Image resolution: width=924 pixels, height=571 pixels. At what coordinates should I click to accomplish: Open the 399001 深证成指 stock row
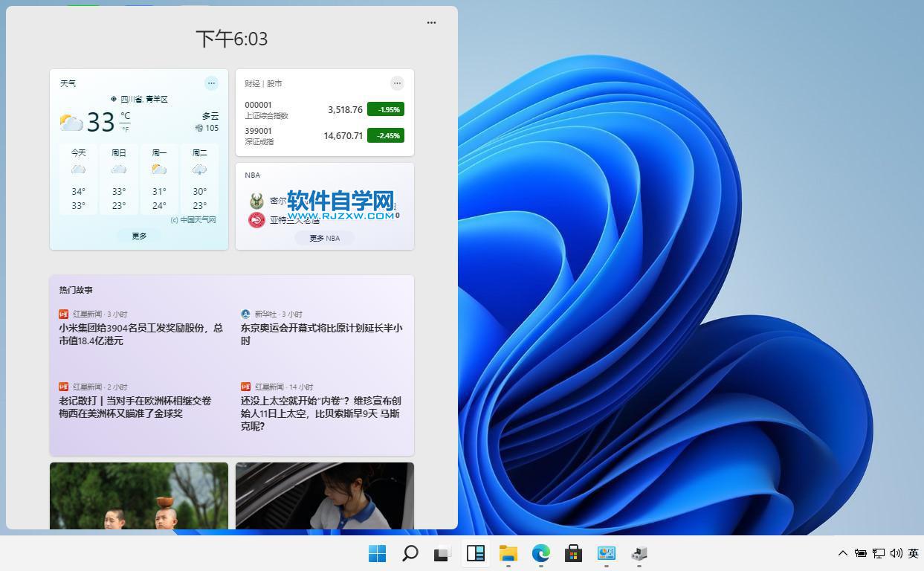coord(324,136)
